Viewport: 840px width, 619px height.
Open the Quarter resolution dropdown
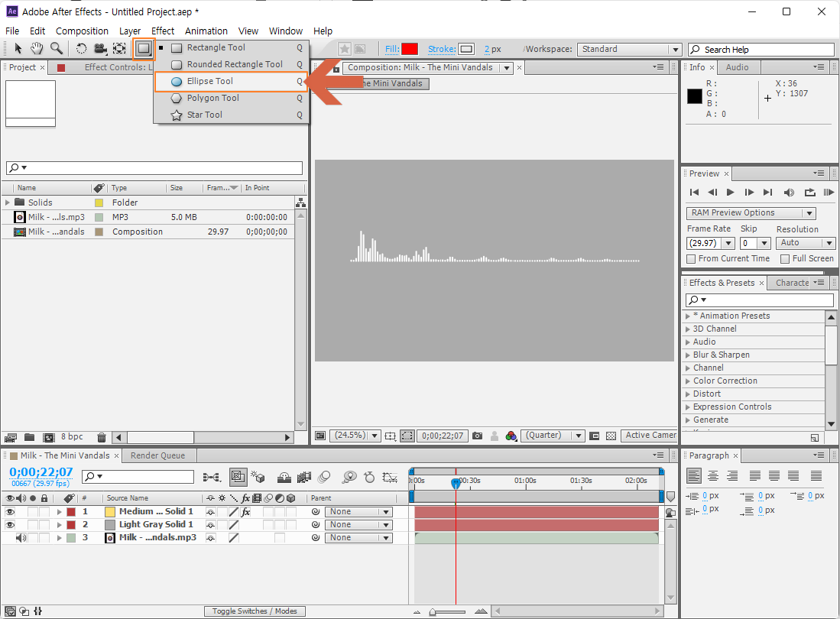[553, 436]
